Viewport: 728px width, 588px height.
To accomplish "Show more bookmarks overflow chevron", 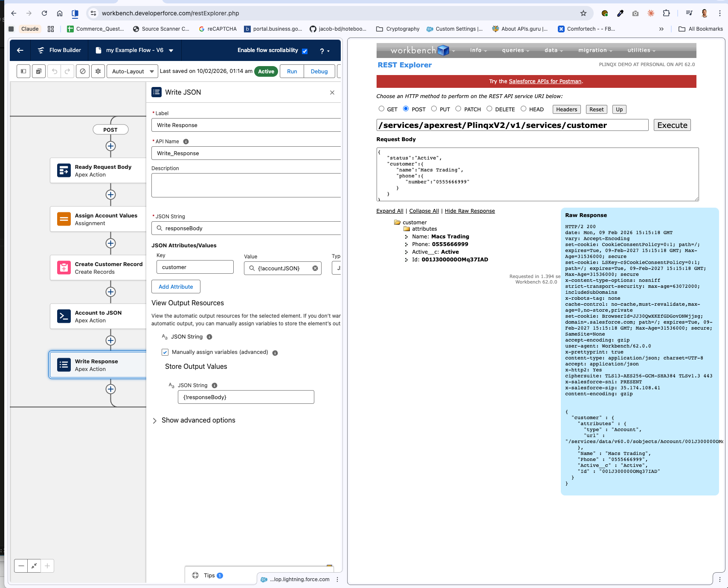I will [x=661, y=29].
